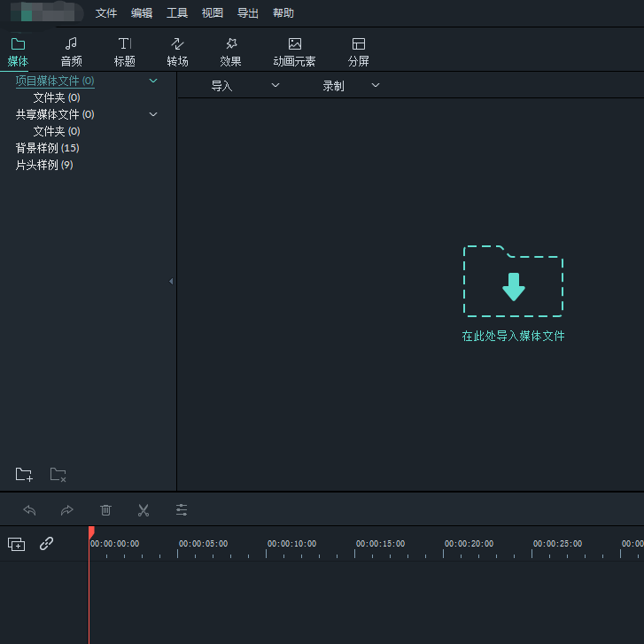This screenshot has height=644, width=644.
Task: Open the 导入 import dropdown
Action: point(244,86)
